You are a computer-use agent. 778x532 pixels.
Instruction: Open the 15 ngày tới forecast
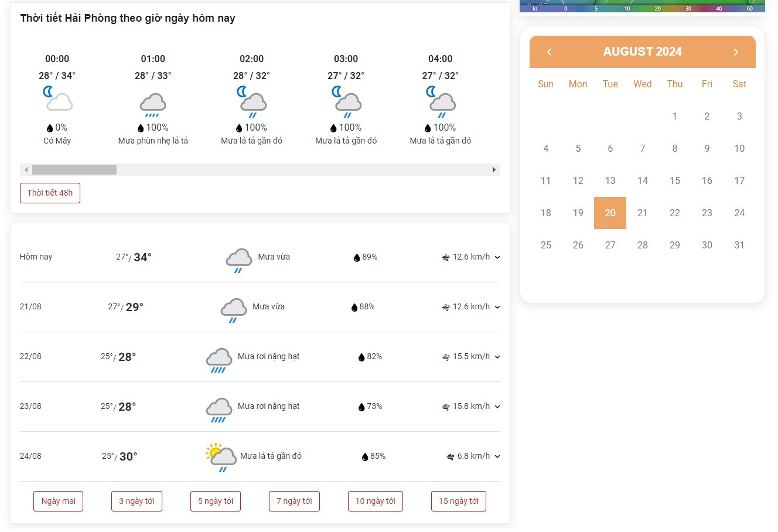[459, 501]
